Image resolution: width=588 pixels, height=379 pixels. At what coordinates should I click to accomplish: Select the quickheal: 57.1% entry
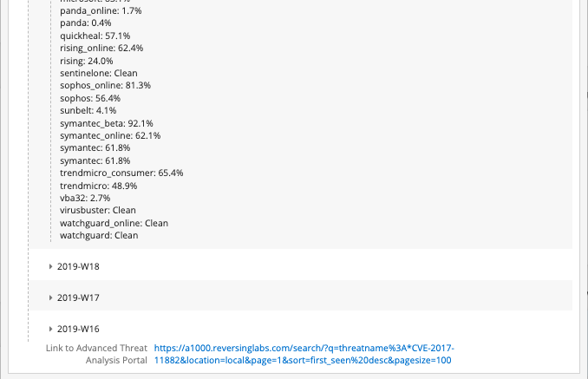pyautogui.click(x=95, y=36)
